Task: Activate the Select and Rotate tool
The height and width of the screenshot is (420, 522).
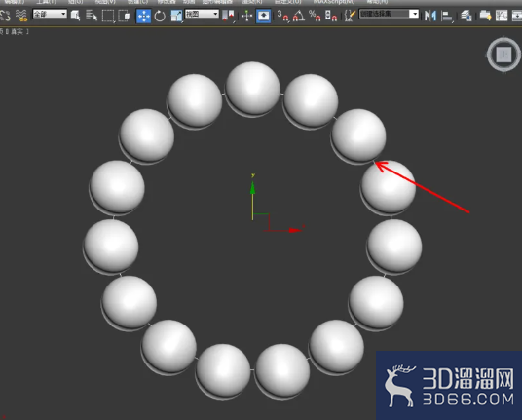Action: (x=160, y=16)
